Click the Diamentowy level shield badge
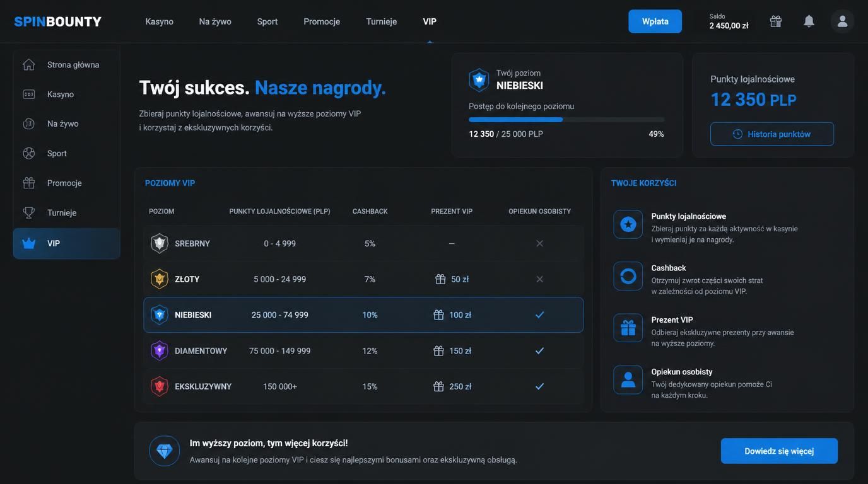 [x=159, y=350]
